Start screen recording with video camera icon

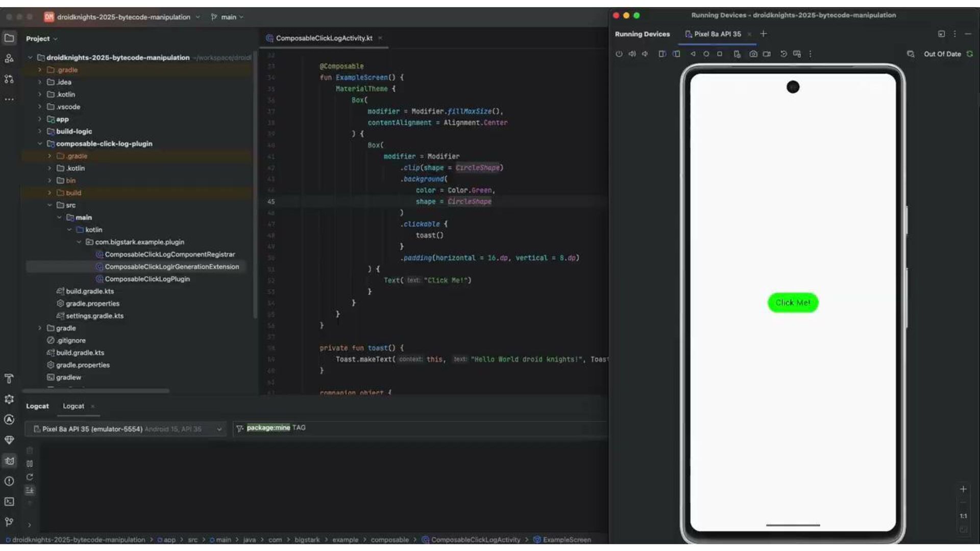coord(767,54)
